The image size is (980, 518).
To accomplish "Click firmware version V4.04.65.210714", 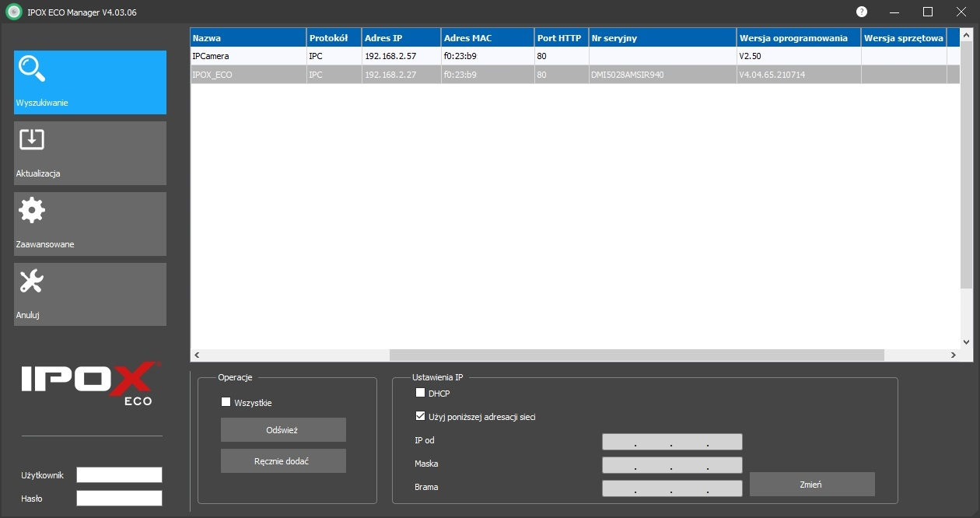I will coord(772,75).
